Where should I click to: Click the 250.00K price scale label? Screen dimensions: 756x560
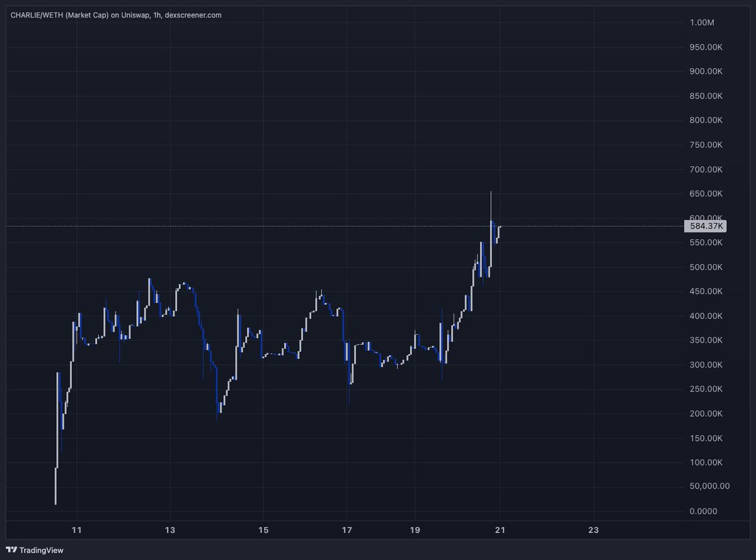click(706, 389)
